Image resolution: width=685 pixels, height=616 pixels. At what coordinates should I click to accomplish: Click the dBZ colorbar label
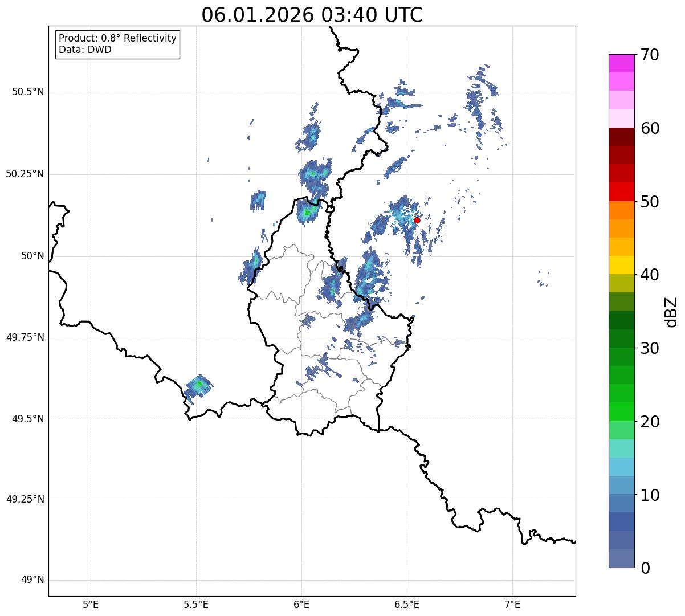coord(671,311)
